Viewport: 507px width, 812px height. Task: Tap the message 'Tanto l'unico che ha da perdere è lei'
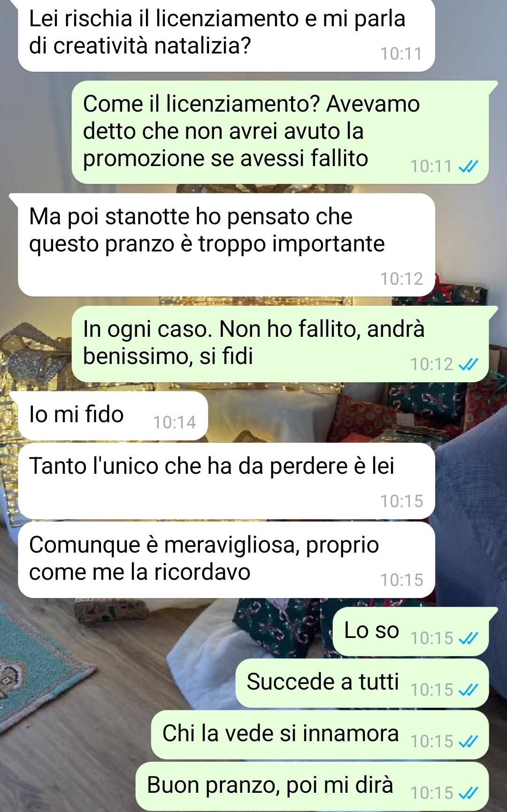coord(226,481)
